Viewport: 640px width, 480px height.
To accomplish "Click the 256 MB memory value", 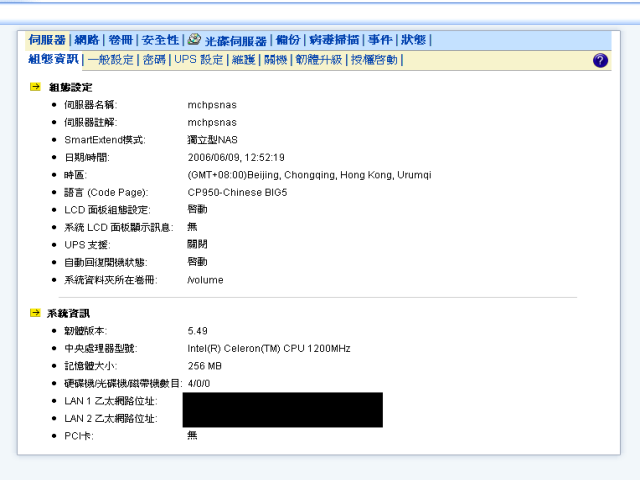I will pyautogui.click(x=204, y=366).
